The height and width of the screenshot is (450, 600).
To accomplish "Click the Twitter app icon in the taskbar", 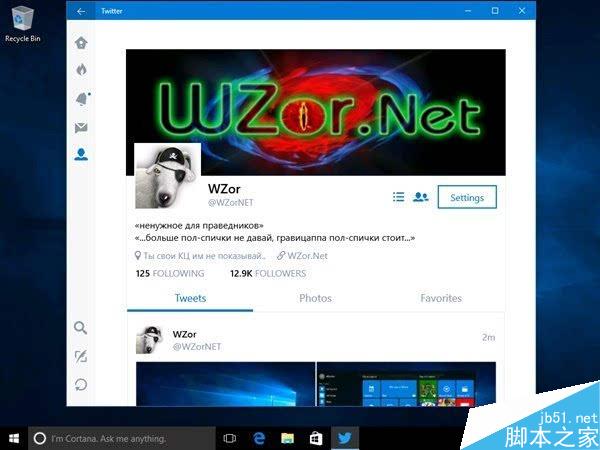I will [x=345, y=438].
